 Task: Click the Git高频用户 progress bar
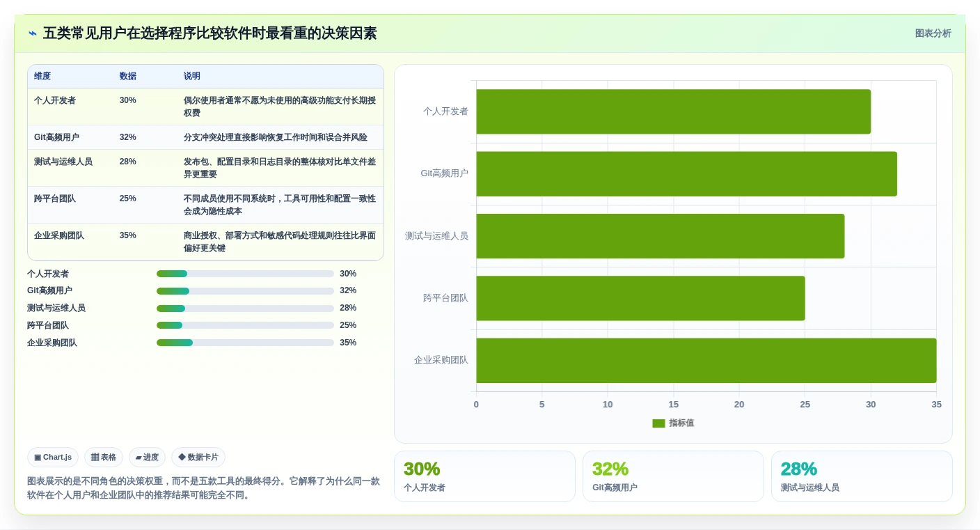(245, 291)
